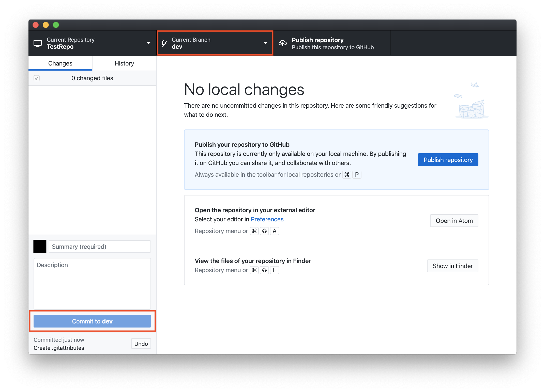Open the Current Branch dev dropdown
The width and height of the screenshot is (545, 392).
(x=215, y=43)
